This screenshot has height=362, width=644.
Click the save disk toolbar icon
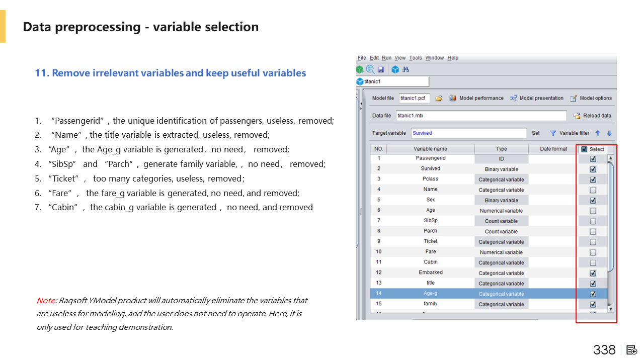(381, 69)
